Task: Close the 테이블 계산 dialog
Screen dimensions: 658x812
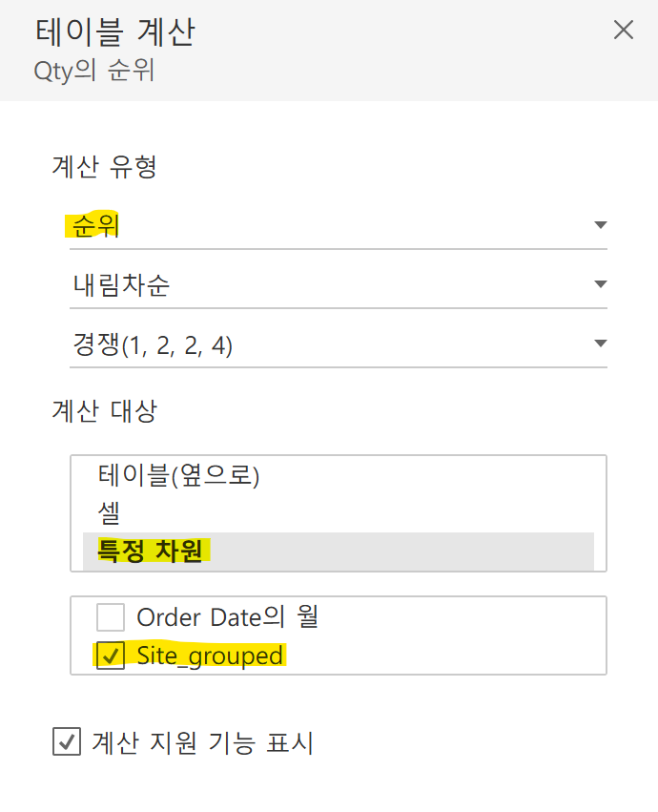Action: pos(623,30)
